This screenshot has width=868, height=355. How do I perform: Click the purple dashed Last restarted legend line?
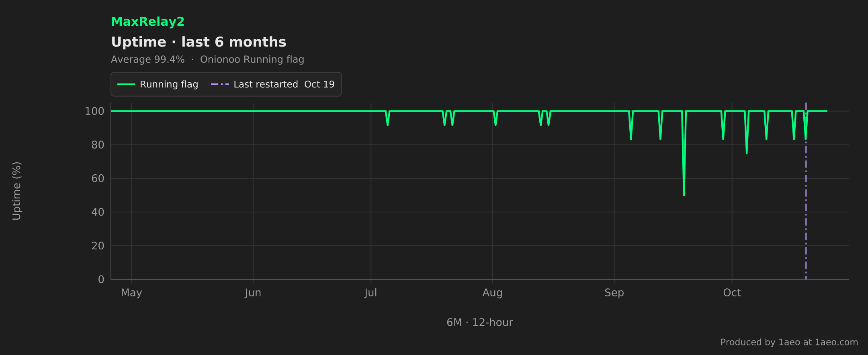click(220, 84)
